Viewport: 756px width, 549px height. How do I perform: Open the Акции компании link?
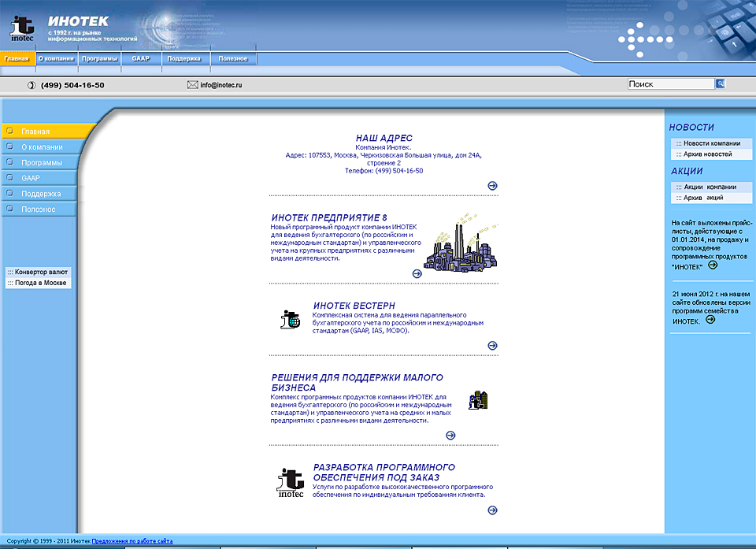click(711, 187)
